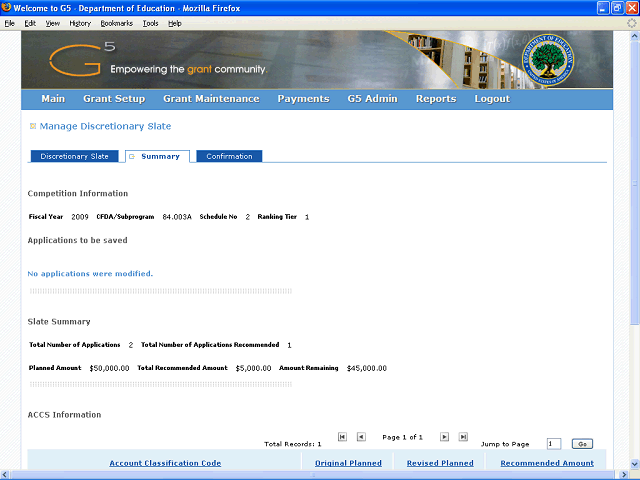Open the Payments menu
The width and height of the screenshot is (640, 480).
pos(303,99)
